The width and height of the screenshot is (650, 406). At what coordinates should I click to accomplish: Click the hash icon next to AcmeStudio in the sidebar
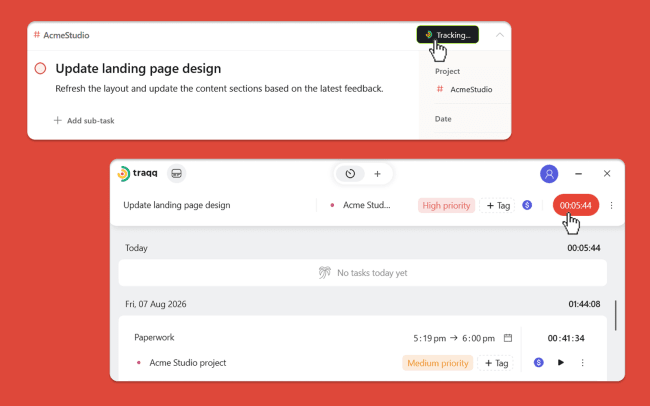[x=440, y=89]
